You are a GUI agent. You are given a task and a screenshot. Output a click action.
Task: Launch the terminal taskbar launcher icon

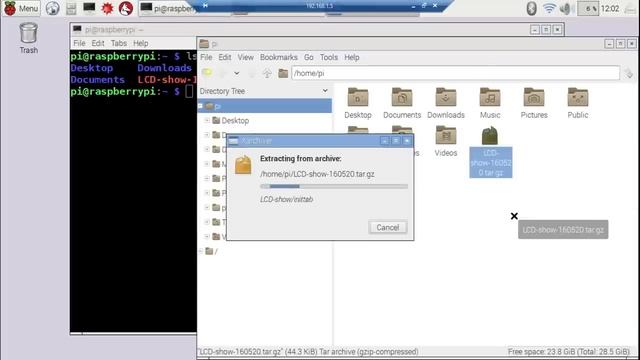click(89, 8)
